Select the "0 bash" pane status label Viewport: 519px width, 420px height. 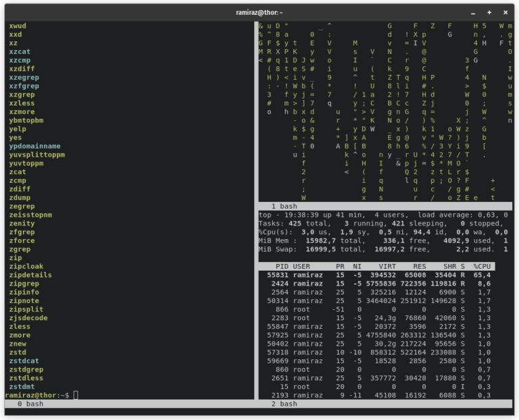(30, 404)
